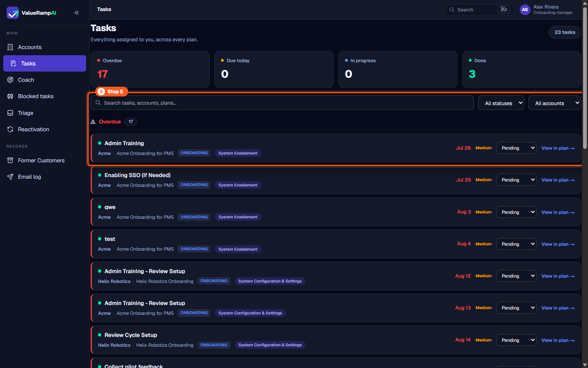Click the top Search field

click(x=479, y=10)
